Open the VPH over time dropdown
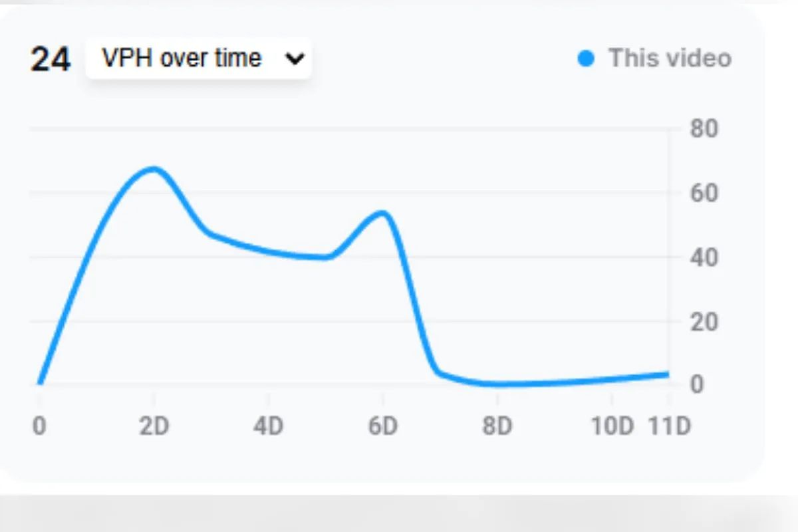Image resolution: width=798 pixels, height=532 pixels. pos(198,59)
